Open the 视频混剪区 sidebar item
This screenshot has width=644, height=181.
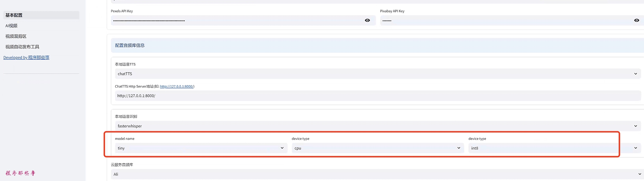[16, 36]
